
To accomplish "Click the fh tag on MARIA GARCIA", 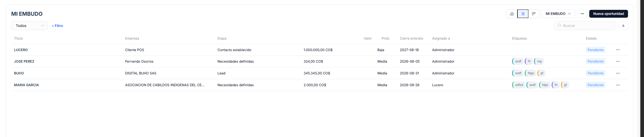I will pyautogui.click(x=556, y=85).
